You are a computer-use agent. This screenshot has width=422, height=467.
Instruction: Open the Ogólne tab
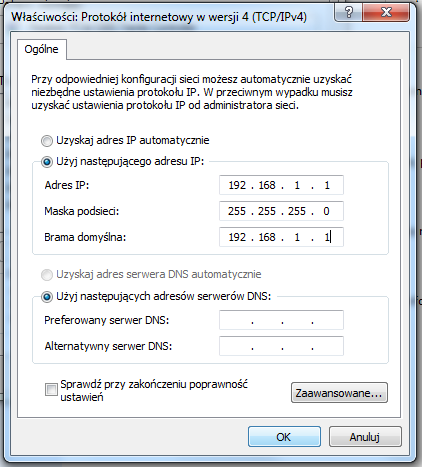point(42,49)
